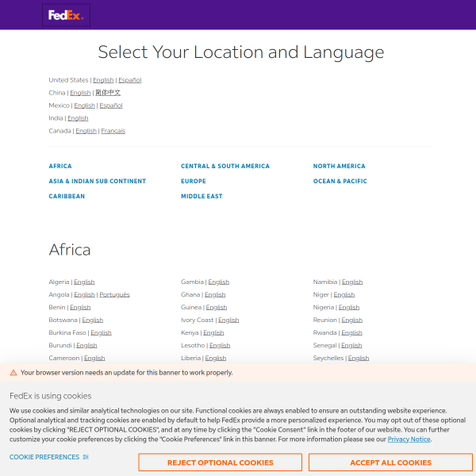This screenshot has height=476, width=476.
Task: Choose English for Reunion
Action: click(352, 321)
